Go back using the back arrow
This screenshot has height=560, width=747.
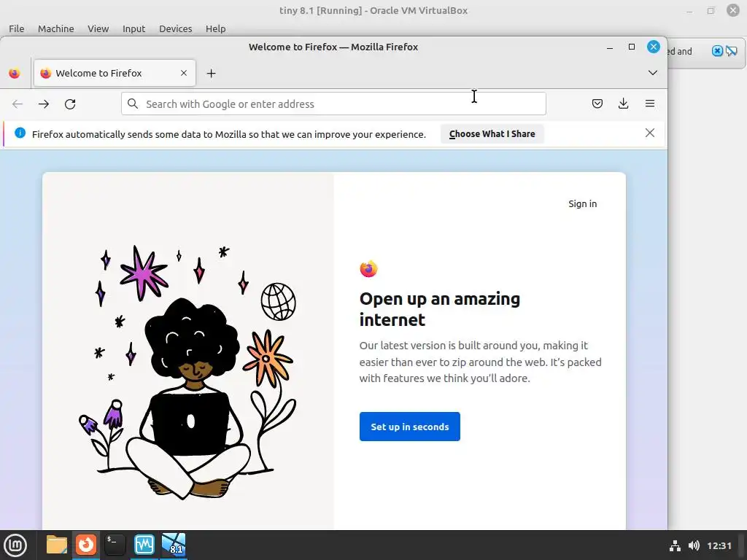(x=18, y=104)
